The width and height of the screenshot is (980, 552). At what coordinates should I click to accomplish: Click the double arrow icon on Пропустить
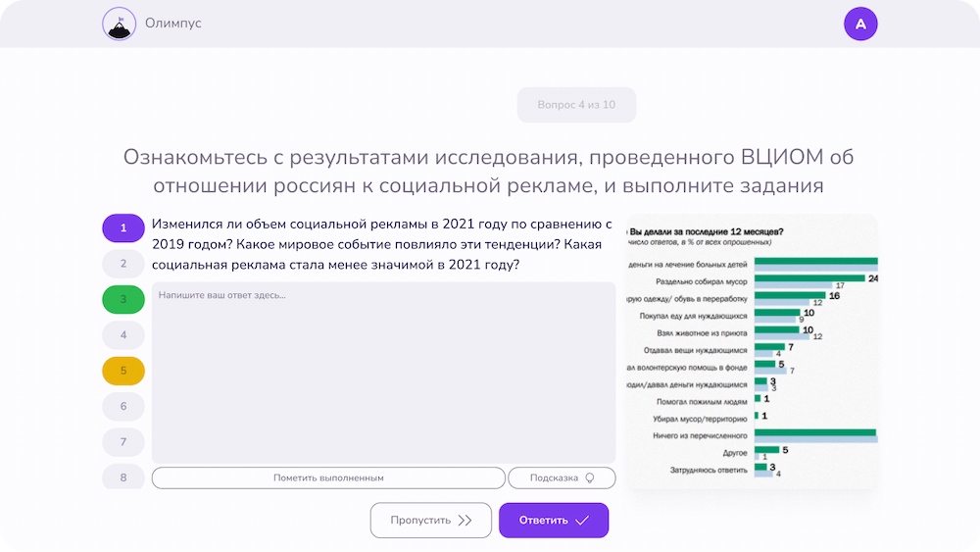pos(465,520)
